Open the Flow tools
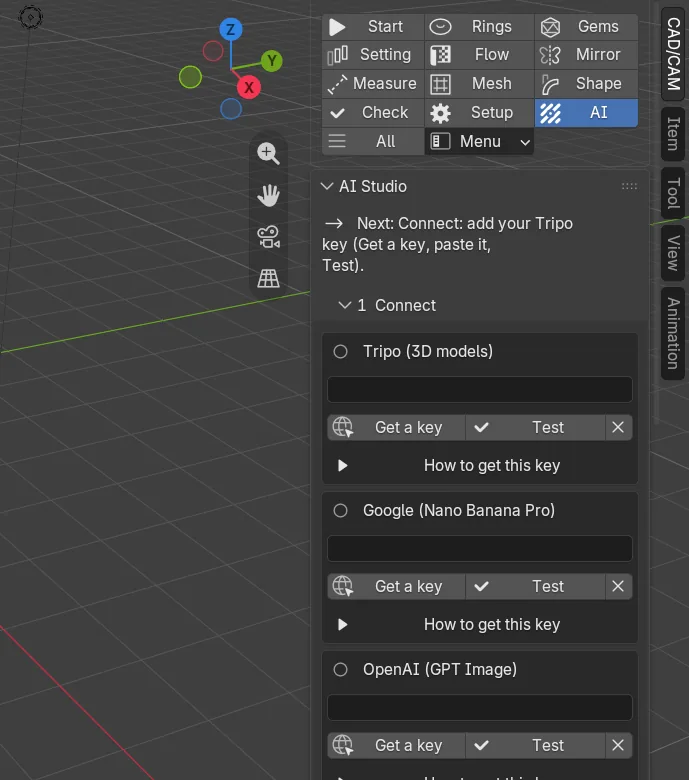Screen dimensions: 689x780 (x=480, y=55)
